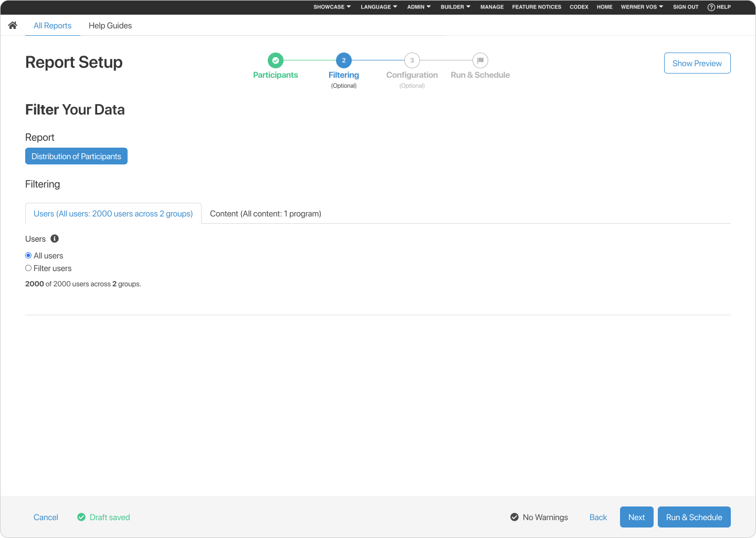The width and height of the screenshot is (756, 538).
Task: Click the green checkmark on the Participants step
Action: pyautogui.click(x=275, y=60)
